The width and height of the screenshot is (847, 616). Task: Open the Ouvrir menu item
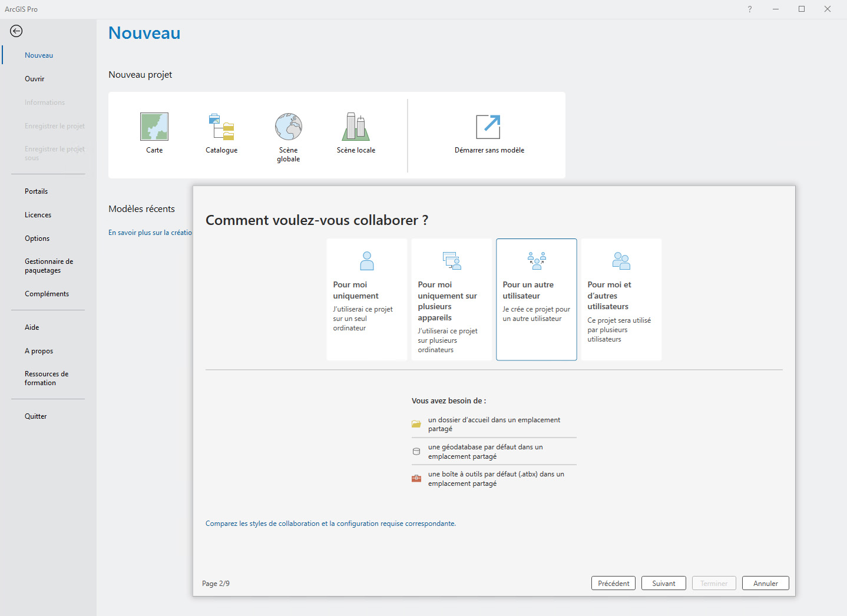[x=35, y=79]
